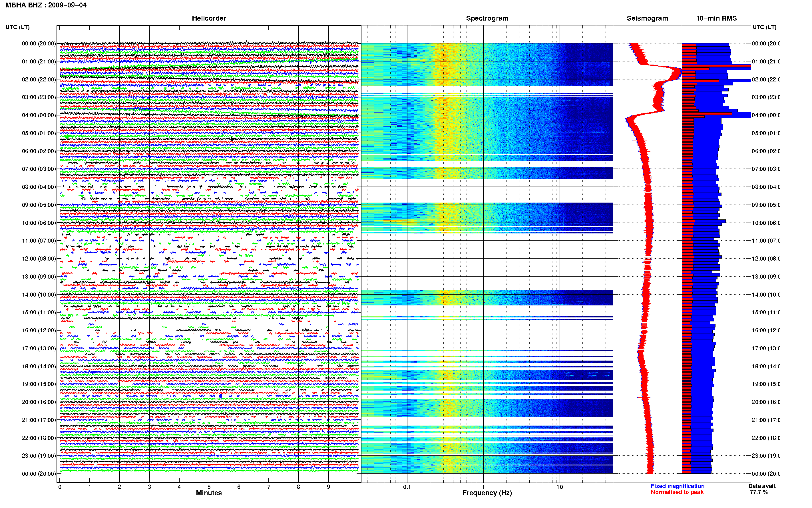Screen dimensions: 812x508
Task: Click the left '05:00 (01:00)' time label
Action: coord(39,133)
